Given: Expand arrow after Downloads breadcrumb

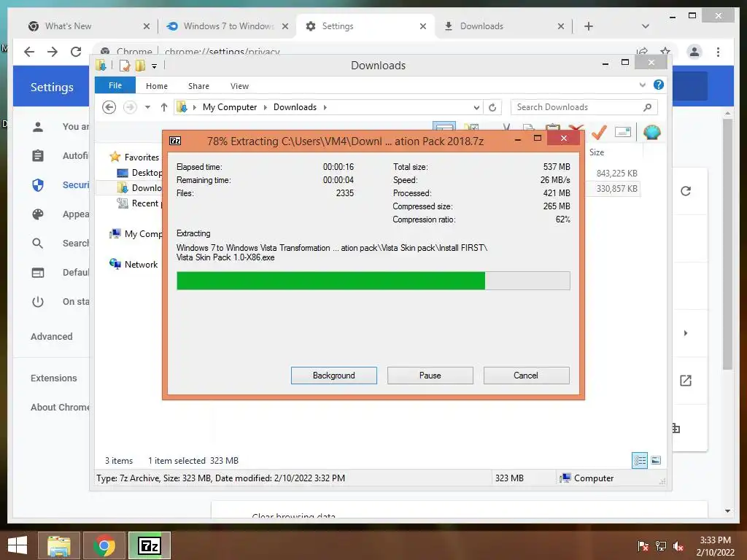Looking at the screenshot, I should [325, 107].
